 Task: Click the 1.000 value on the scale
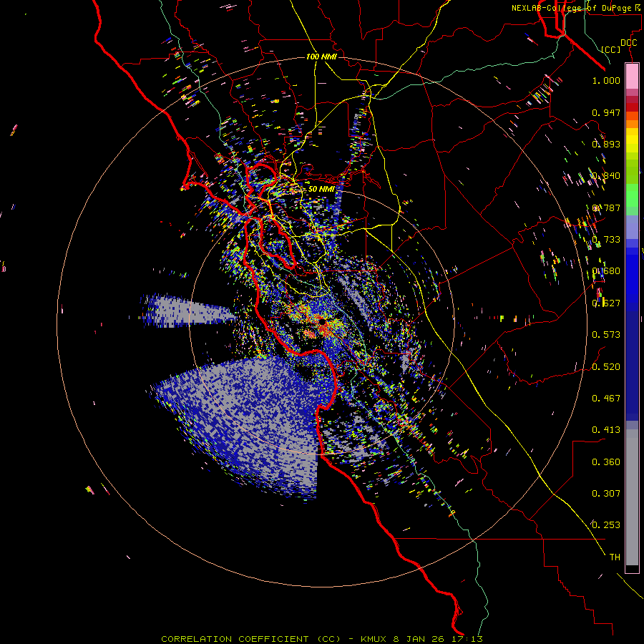click(606, 80)
